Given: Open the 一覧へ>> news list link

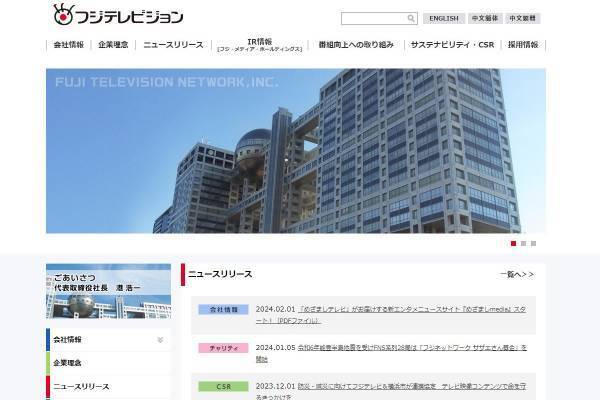Looking at the screenshot, I should (517, 274).
